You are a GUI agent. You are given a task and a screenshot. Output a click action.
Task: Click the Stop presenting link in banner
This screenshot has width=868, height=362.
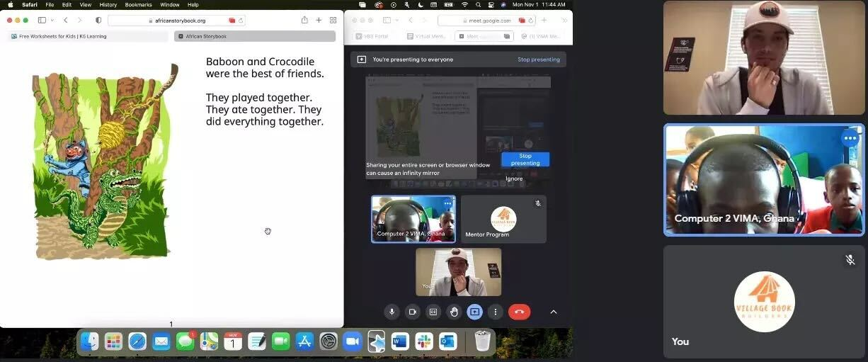coord(538,60)
